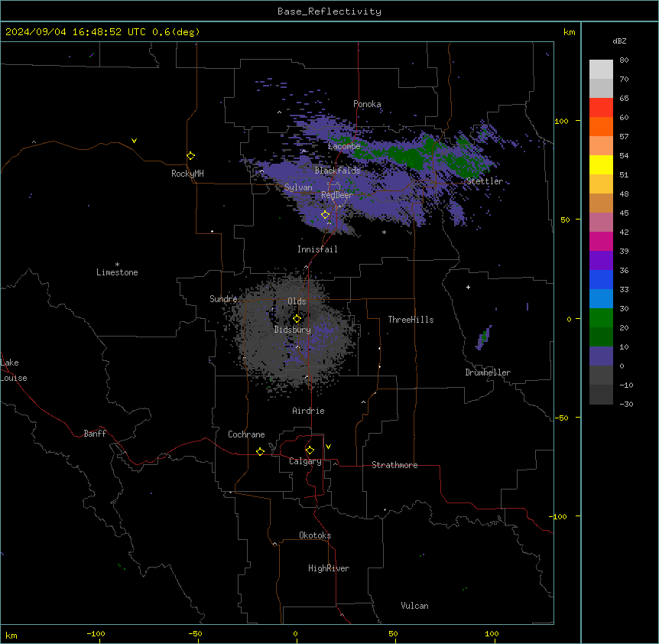
Task: Pick the red 65-60 dBZ legend swatch
Action: tap(601, 108)
